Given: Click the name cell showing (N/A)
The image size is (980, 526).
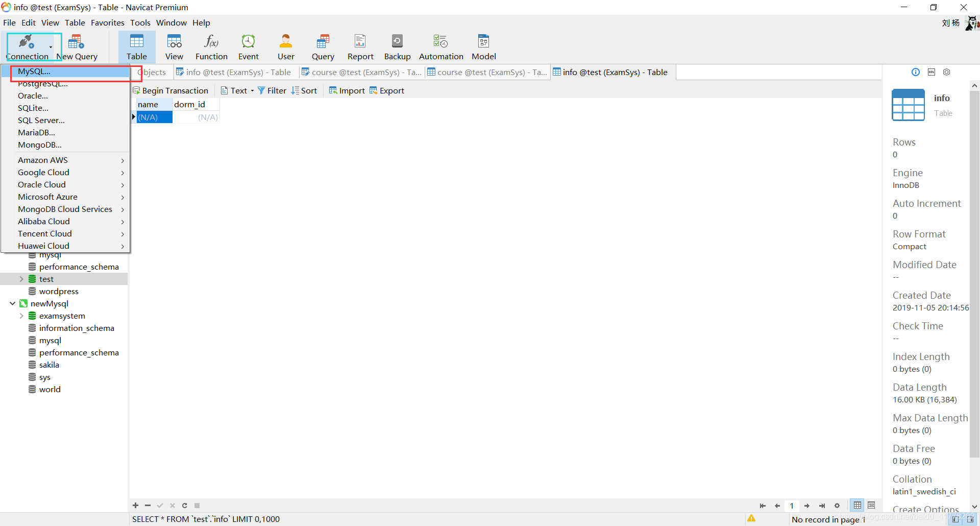Looking at the screenshot, I should [x=154, y=117].
